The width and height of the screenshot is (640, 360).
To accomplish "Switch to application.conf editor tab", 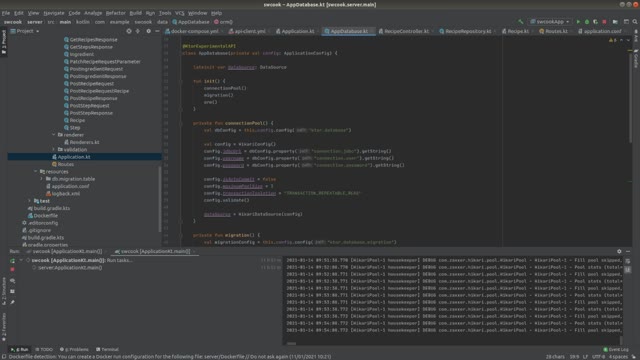I will point(602,31).
